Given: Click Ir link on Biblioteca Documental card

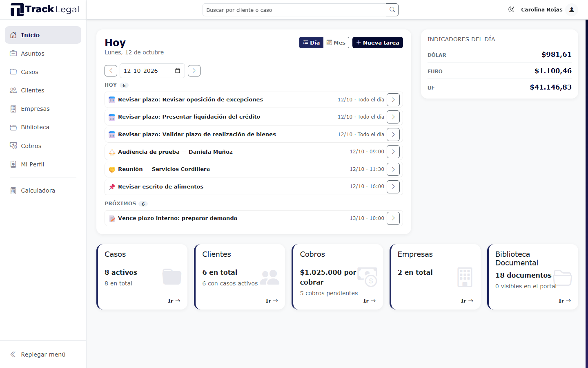Looking at the screenshot, I should [x=565, y=301].
